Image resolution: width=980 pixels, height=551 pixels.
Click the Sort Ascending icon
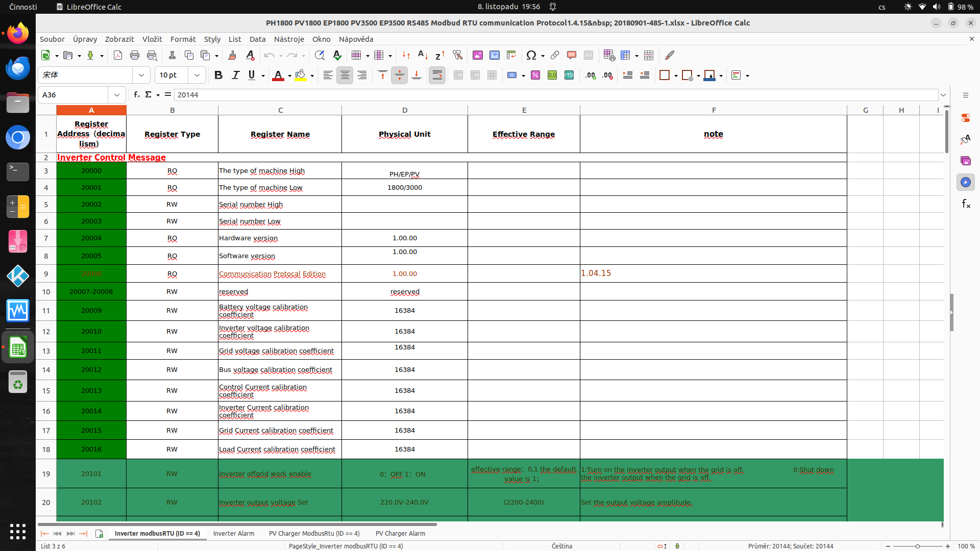[423, 55]
